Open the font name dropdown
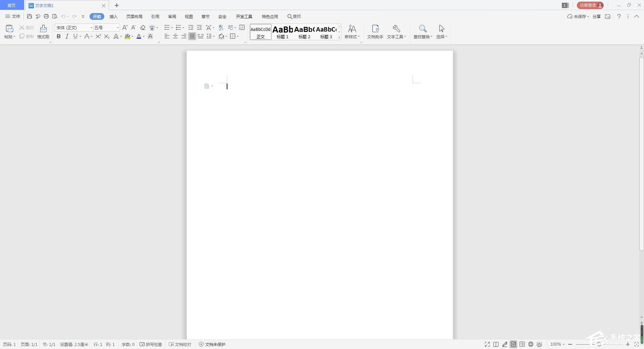This screenshot has width=644, height=349. click(90, 28)
